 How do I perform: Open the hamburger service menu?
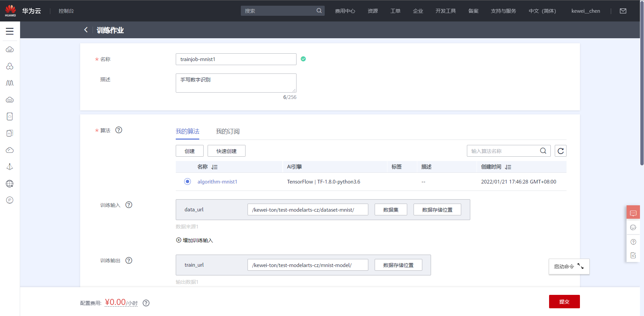tap(10, 31)
